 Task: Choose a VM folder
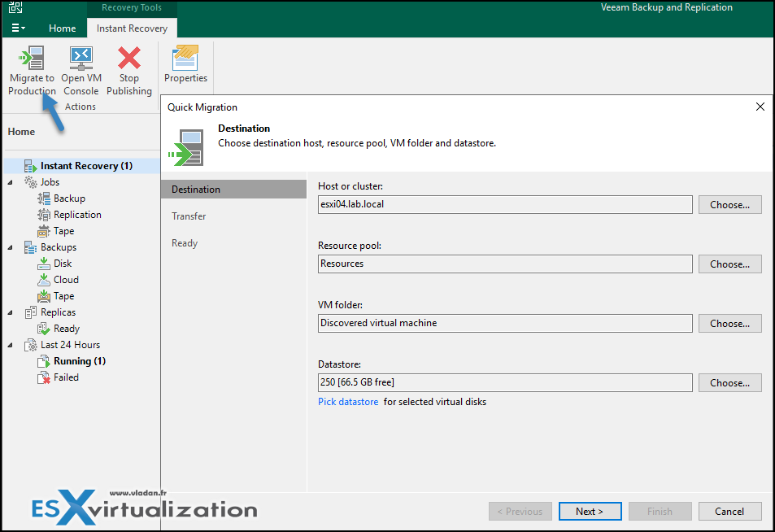[x=729, y=324]
